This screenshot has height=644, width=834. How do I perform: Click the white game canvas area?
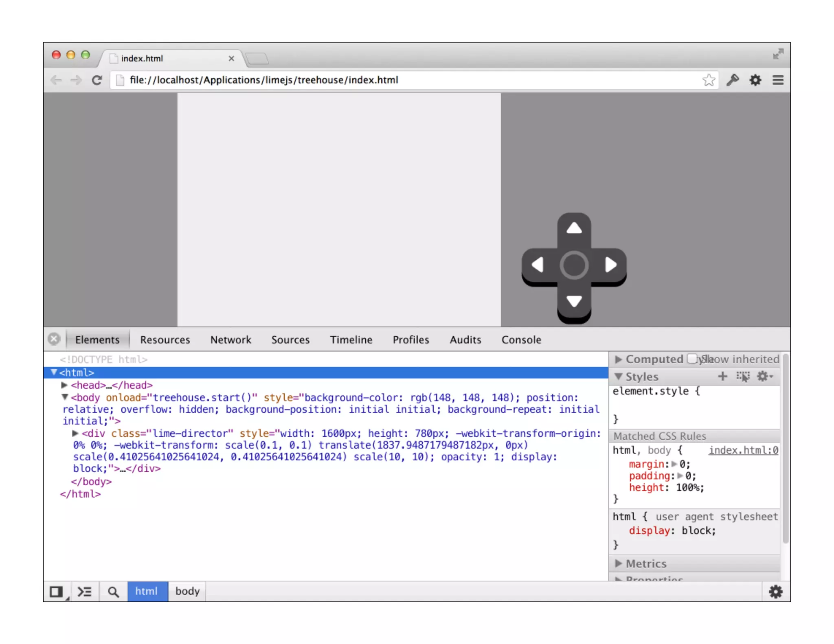339,209
